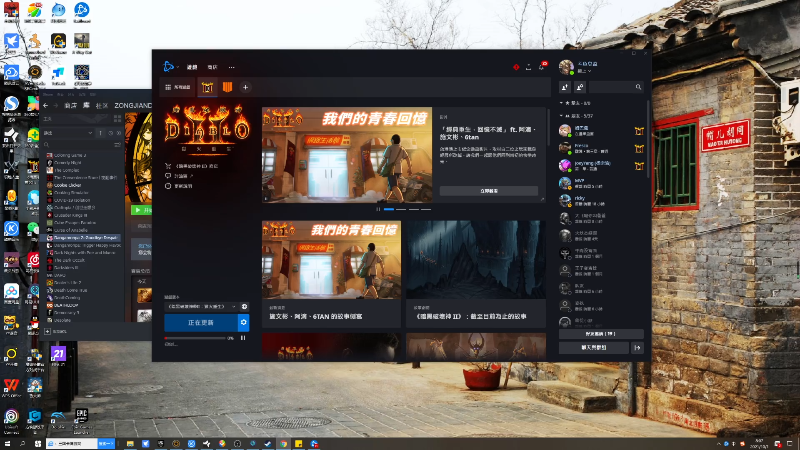
Task: Open the 商店 menu in Battle.net
Action: click(x=213, y=67)
